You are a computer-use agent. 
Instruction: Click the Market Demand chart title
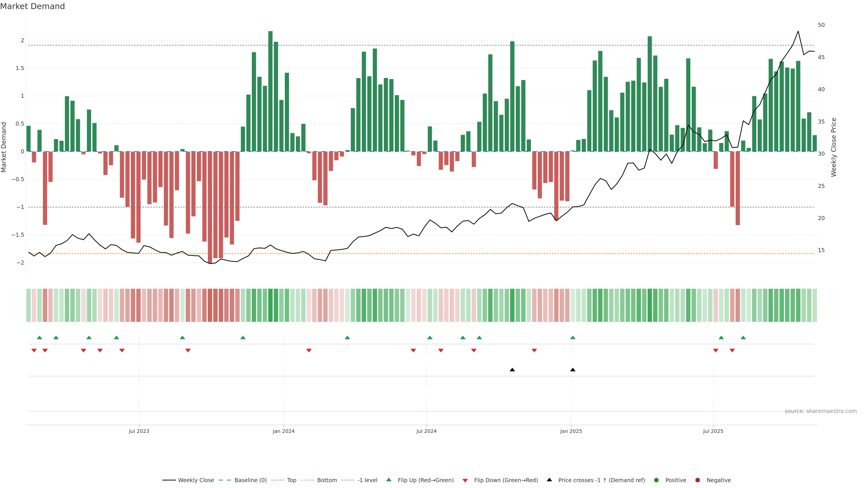(32, 6)
